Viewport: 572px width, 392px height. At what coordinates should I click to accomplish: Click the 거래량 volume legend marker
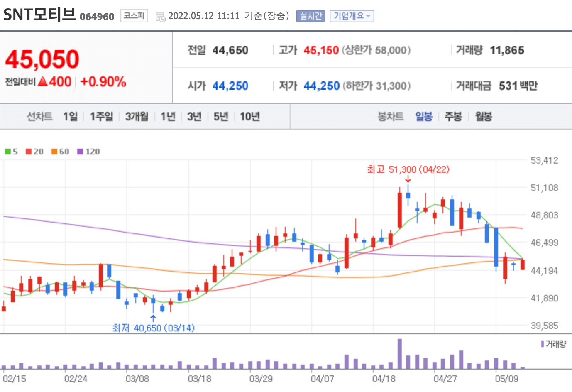pos(553,344)
